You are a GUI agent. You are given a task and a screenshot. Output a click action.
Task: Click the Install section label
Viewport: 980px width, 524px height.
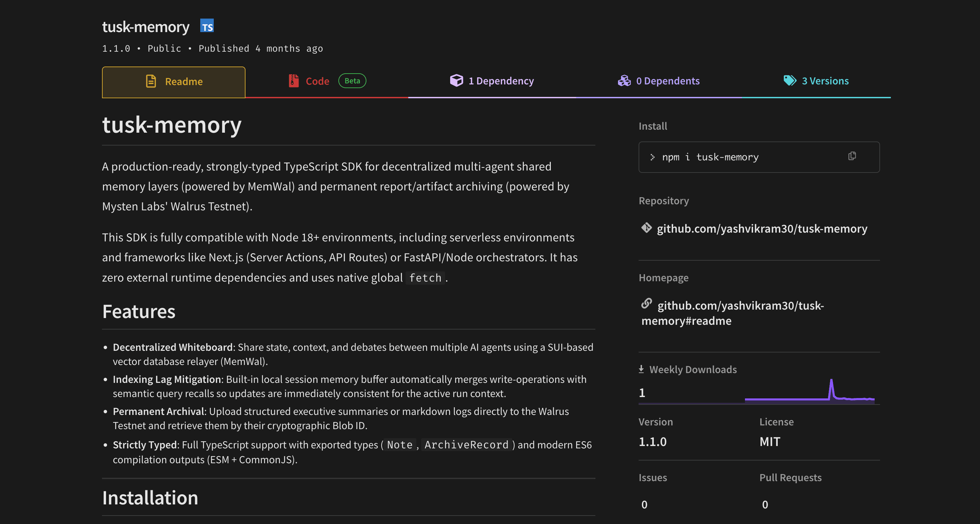coord(653,126)
